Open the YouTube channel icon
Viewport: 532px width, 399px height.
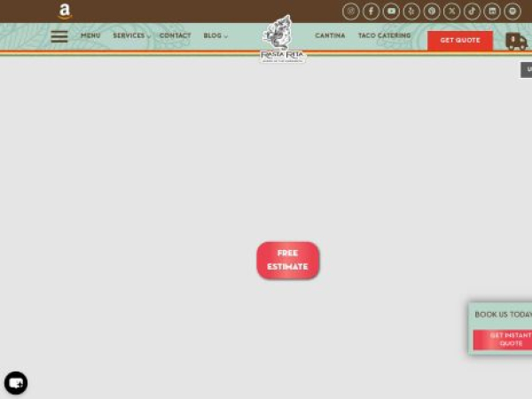click(x=391, y=12)
